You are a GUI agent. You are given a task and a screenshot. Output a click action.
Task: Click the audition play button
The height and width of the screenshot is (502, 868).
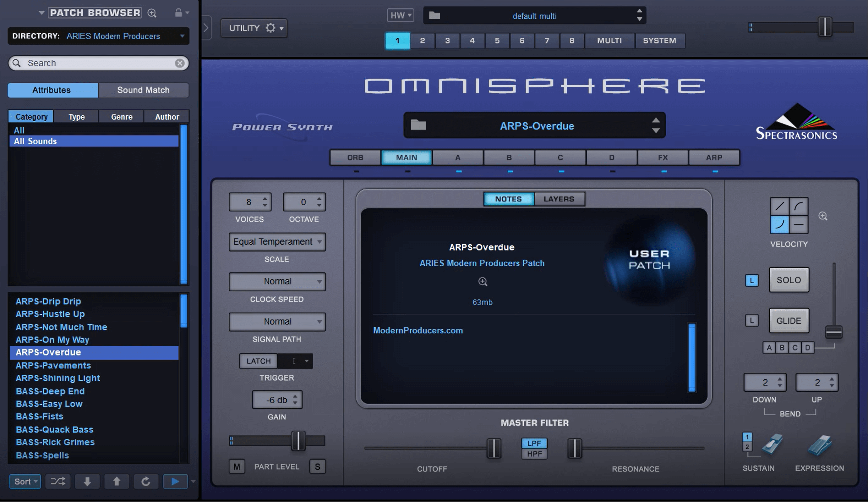pyautogui.click(x=175, y=481)
